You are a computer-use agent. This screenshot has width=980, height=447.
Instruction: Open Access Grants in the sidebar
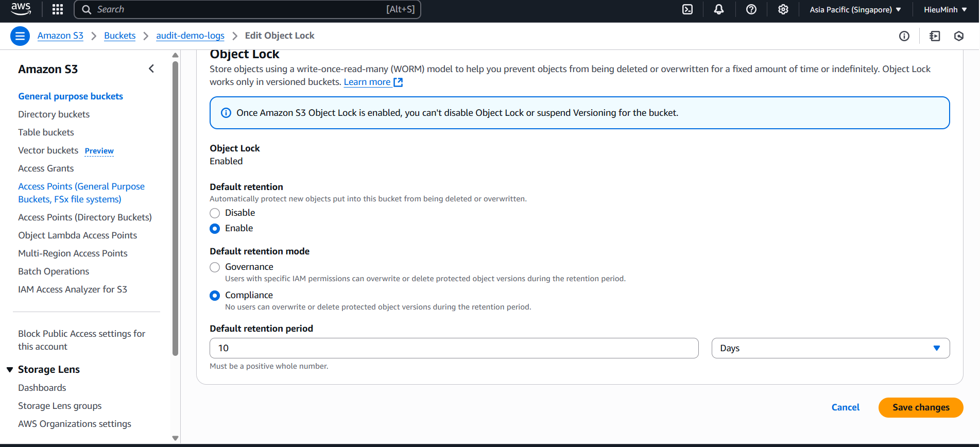[46, 168]
